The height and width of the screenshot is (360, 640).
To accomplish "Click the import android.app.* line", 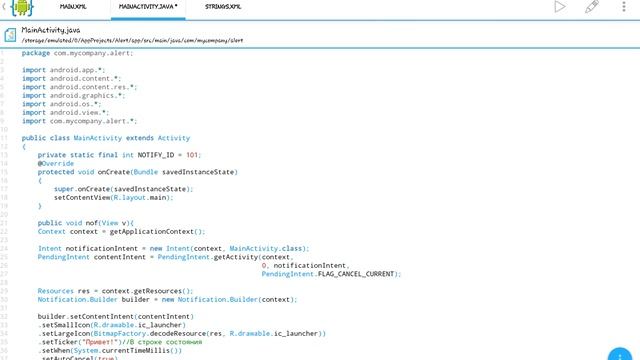I will [x=63, y=70].
